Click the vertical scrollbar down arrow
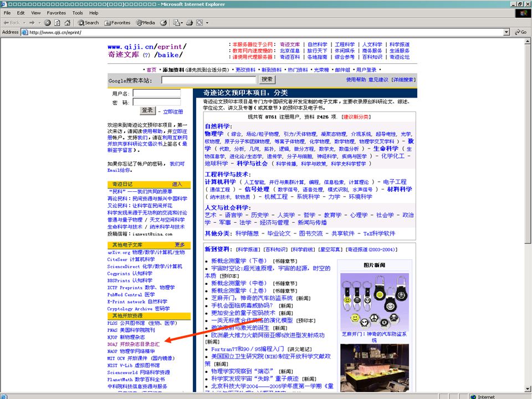Screen dimensions: 532x399 click(528, 389)
